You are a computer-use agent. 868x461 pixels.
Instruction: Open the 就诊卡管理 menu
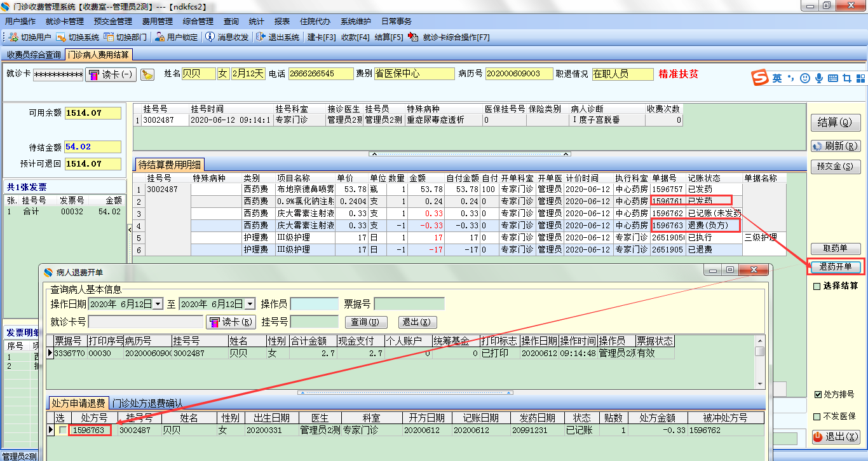click(x=65, y=21)
